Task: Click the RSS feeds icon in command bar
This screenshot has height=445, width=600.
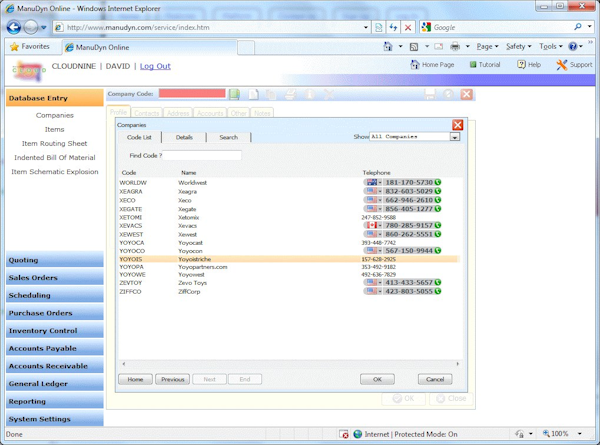Action: coord(414,47)
